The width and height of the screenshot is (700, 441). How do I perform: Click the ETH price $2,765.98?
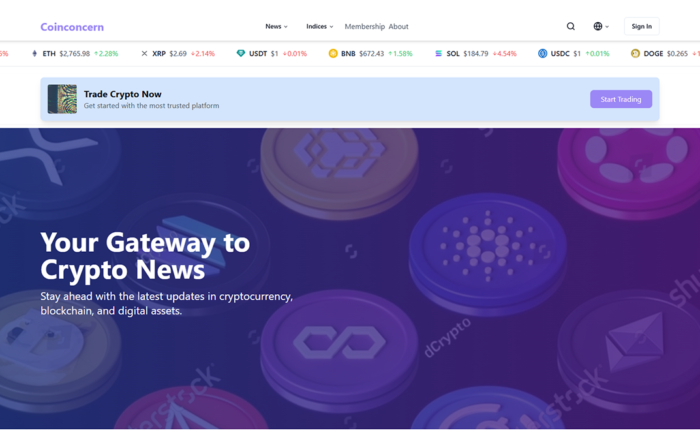click(75, 53)
